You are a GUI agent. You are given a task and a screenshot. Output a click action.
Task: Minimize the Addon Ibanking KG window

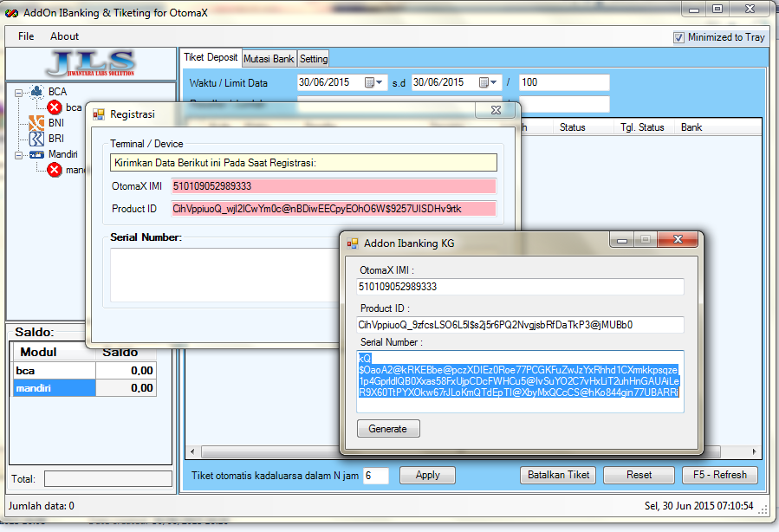[x=622, y=239]
